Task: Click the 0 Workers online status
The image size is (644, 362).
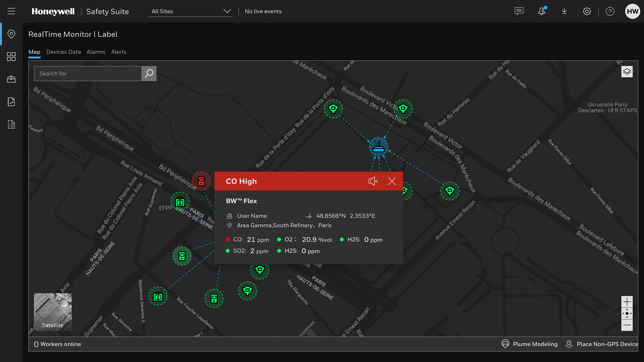Action: [x=57, y=344]
